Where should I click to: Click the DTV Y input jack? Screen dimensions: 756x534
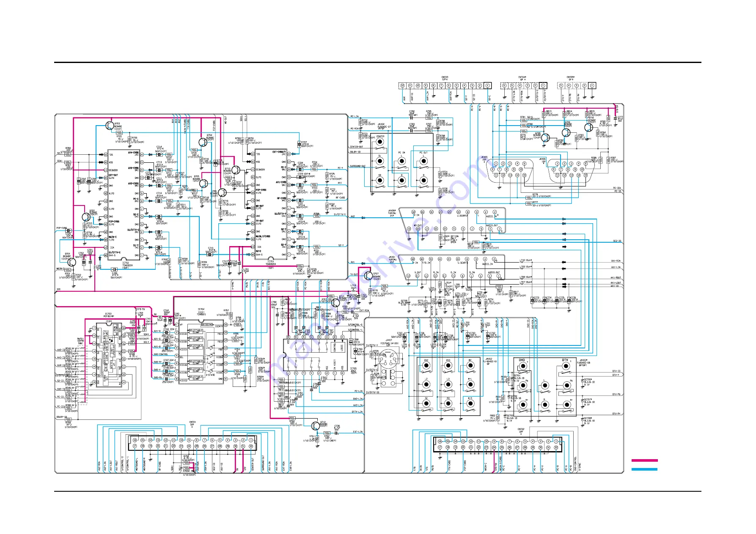coord(566,366)
